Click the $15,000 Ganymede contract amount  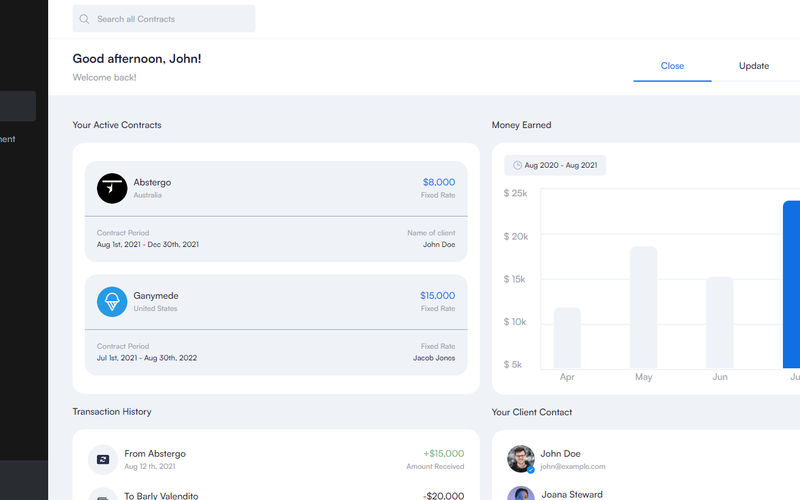(x=437, y=295)
